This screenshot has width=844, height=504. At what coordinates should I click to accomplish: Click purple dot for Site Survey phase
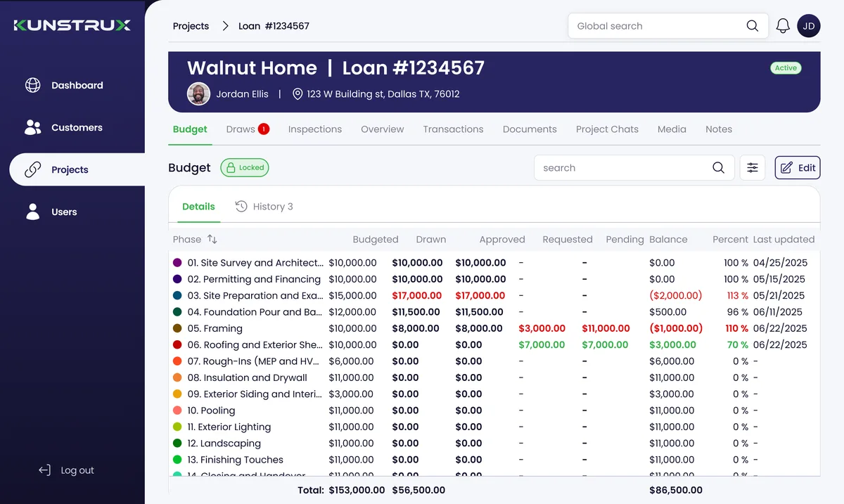point(177,263)
